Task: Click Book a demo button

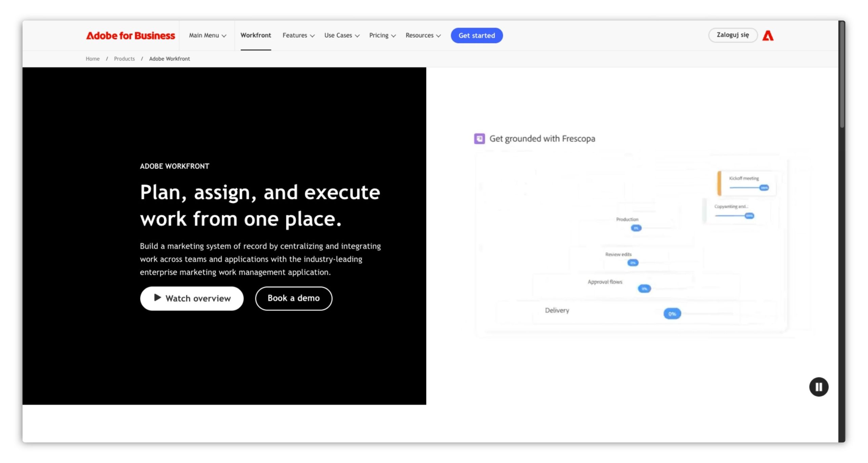Action: [293, 298]
